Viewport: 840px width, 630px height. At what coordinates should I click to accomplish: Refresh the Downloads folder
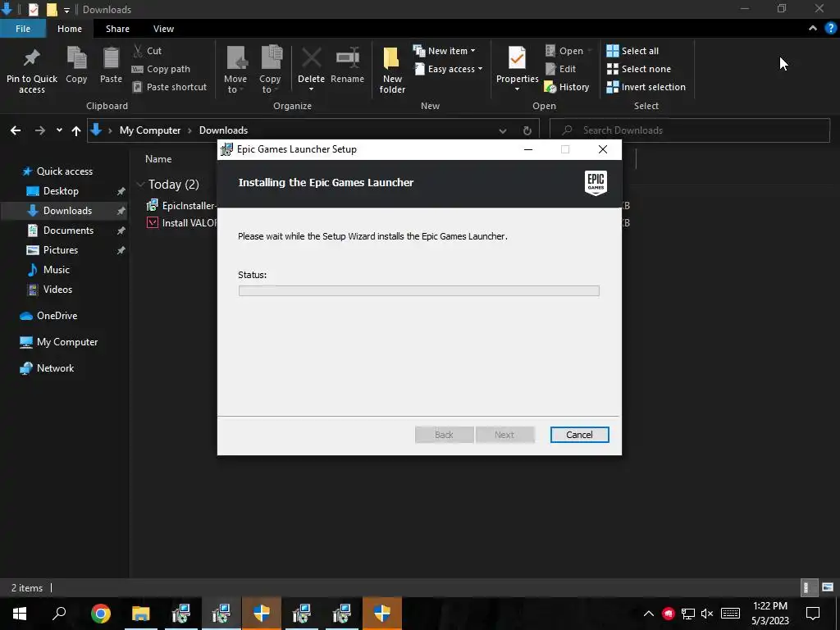(x=527, y=130)
